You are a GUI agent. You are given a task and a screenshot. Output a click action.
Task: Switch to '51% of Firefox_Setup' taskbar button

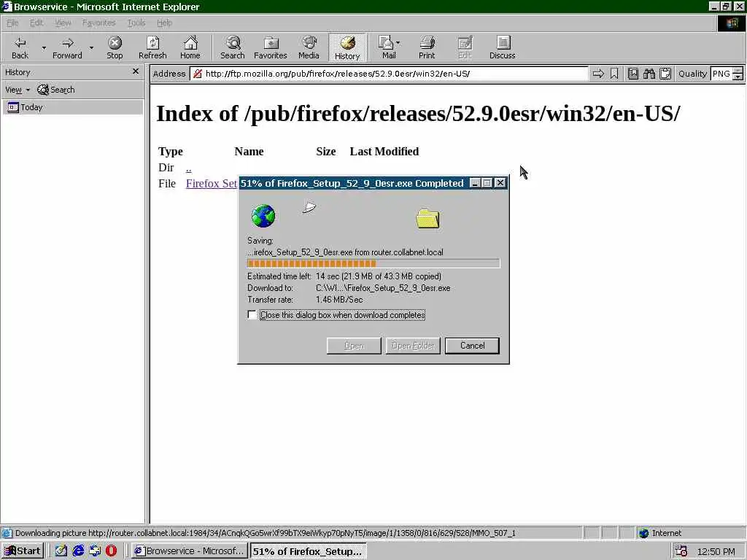309,551
